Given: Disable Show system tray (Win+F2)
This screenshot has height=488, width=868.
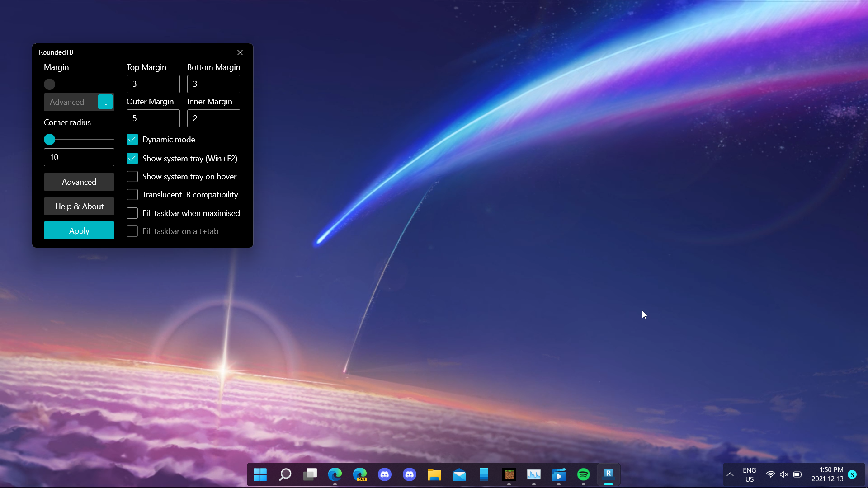Looking at the screenshot, I should [132, 159].
